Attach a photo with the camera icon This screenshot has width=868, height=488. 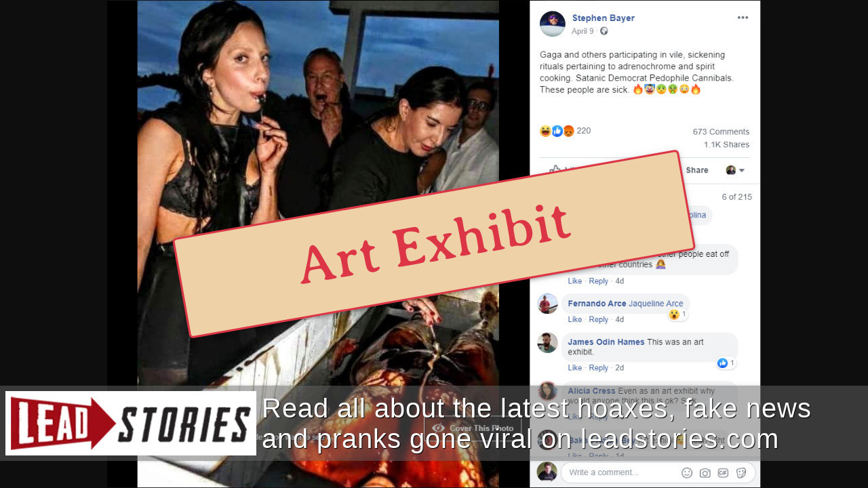pyautogui.click(x=705, y=472)
